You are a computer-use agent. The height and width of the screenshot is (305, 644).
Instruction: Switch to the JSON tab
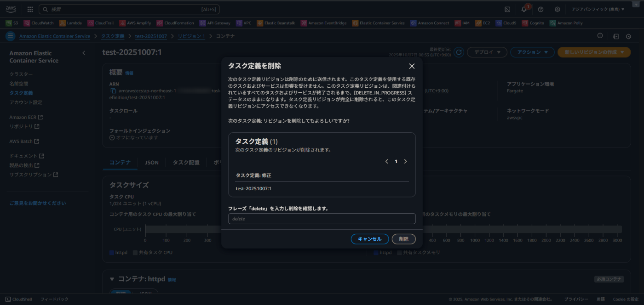152,163
